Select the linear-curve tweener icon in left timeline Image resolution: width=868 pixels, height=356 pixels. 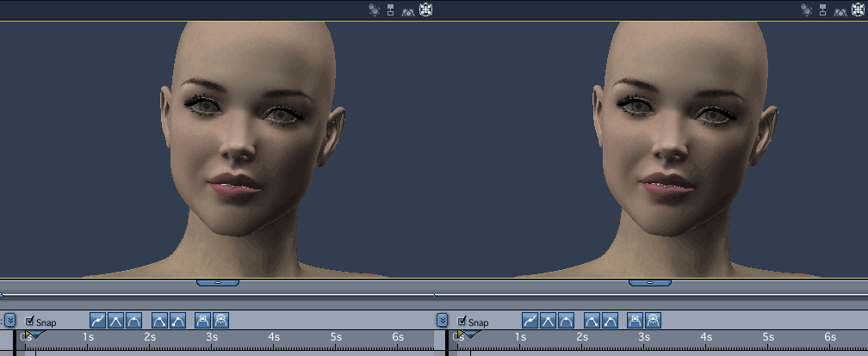point(97,320)
